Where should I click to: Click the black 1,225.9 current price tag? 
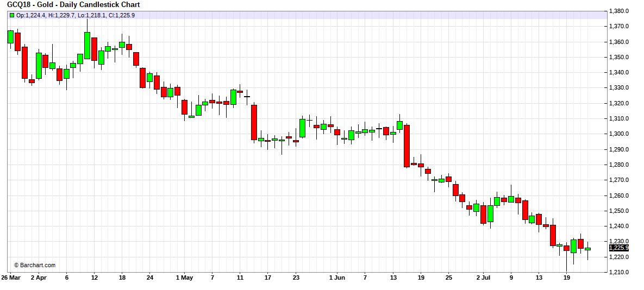[618, 248]
